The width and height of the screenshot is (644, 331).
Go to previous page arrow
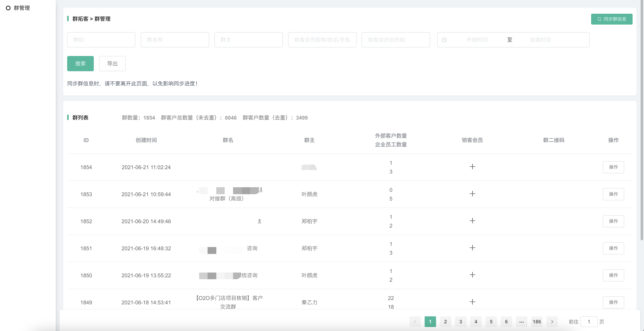pyautogui.click(x=415, y=322)
